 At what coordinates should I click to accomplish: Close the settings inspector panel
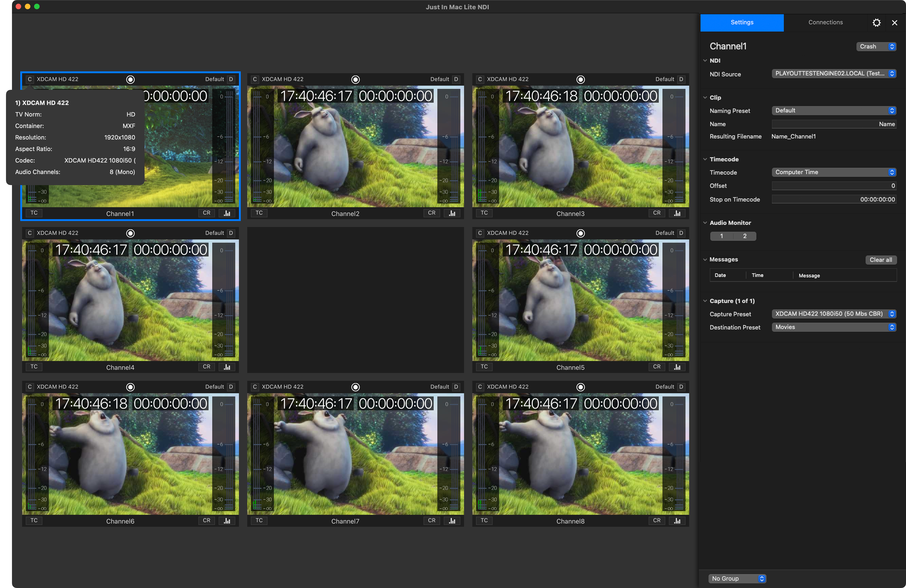(x=894, y=23)
